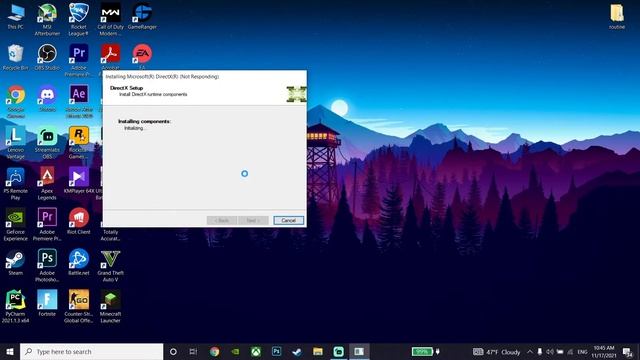Select the Fortnite desktop shortcut
Image resolution: width=640 pixels, height=360 pixels.
pos(47,304)
